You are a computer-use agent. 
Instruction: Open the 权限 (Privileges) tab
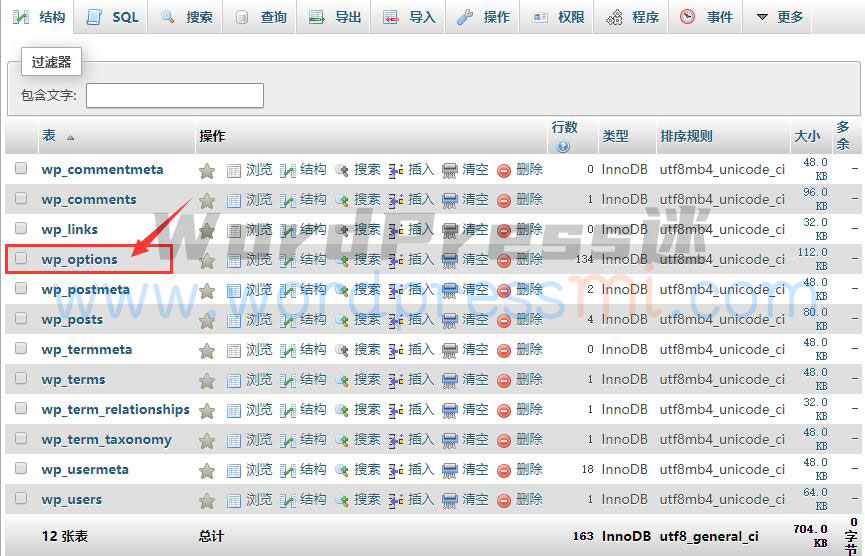coord(558,17)
